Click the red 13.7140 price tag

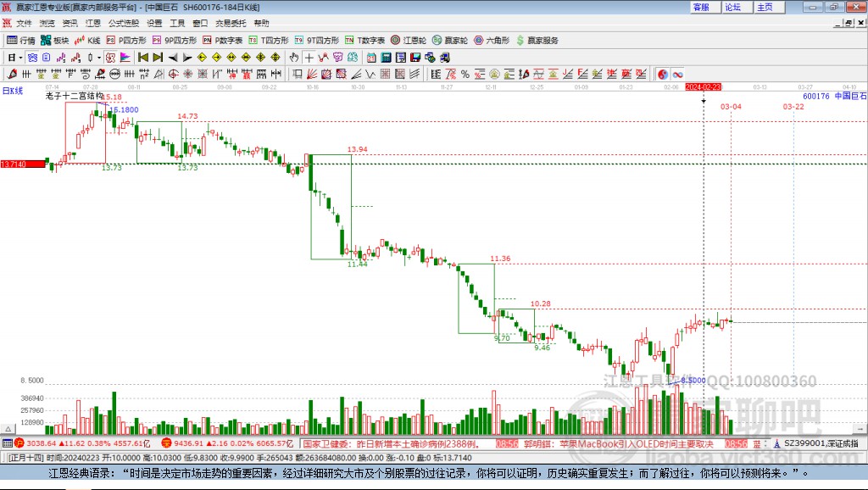(23, 164)
